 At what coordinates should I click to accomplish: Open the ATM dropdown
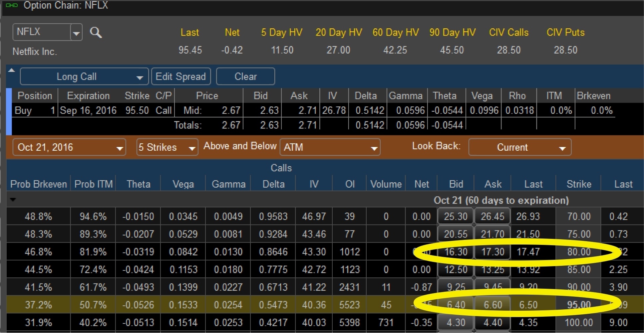coord(330,147)
